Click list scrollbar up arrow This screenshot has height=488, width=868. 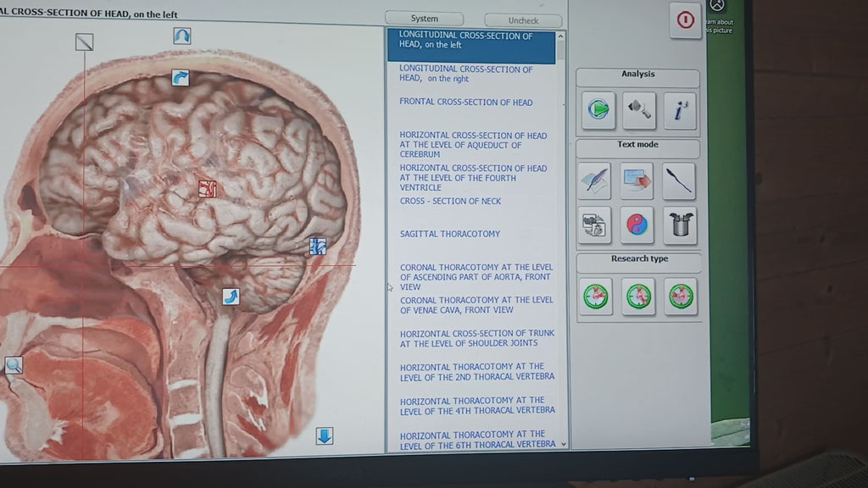[561, 36]
